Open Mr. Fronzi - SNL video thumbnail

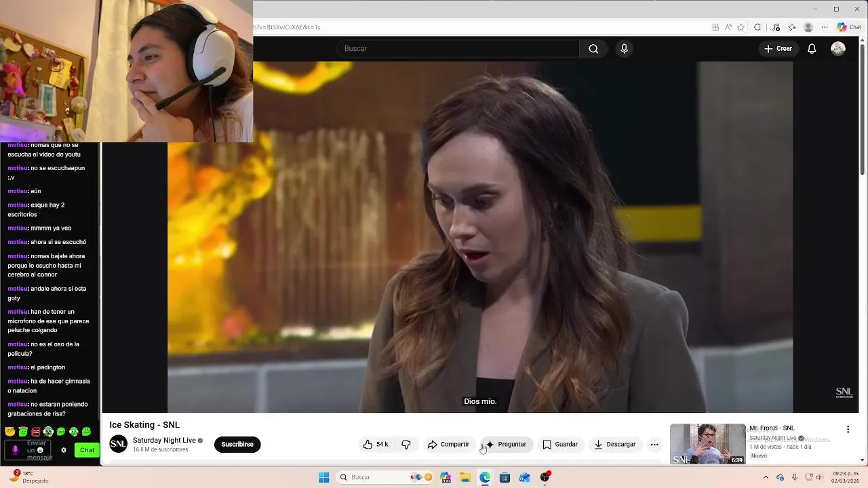pyautogui.click(x=707, y=444)
